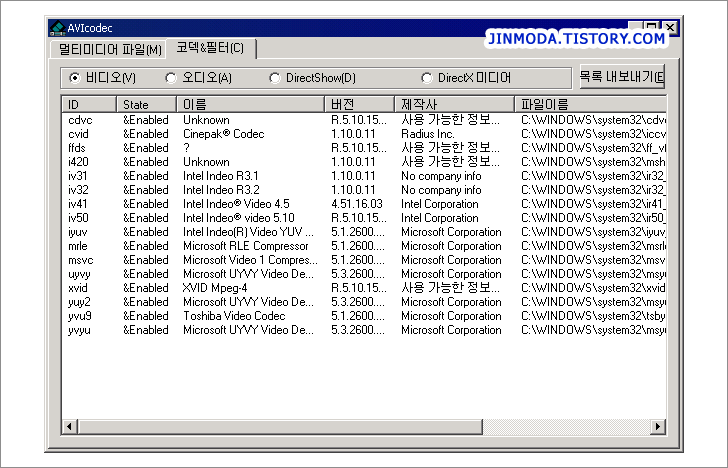Click the 목록 내보내기 button
Viewport: 728px width, 468px height.
click(x=622, y=77)
